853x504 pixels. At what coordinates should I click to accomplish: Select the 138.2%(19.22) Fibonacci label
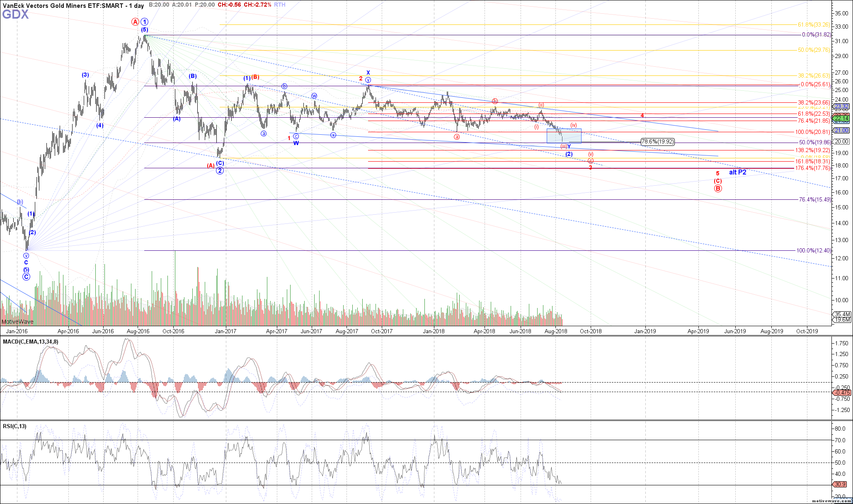tap(813, 150)
